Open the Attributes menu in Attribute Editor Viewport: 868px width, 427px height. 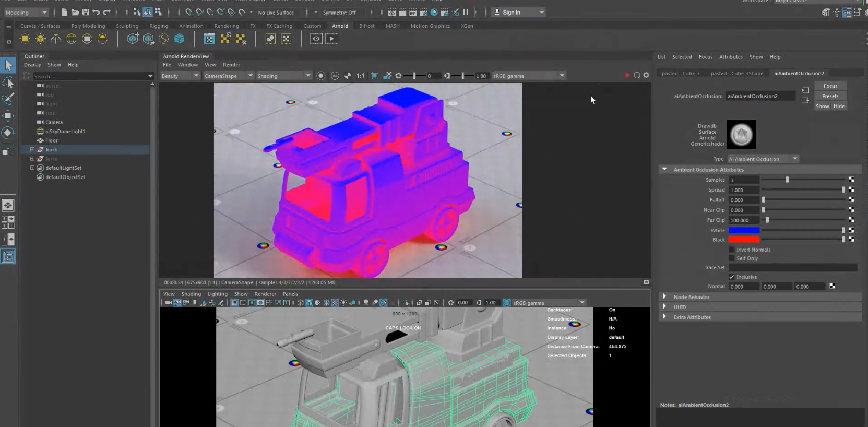[x=731, y=57]
